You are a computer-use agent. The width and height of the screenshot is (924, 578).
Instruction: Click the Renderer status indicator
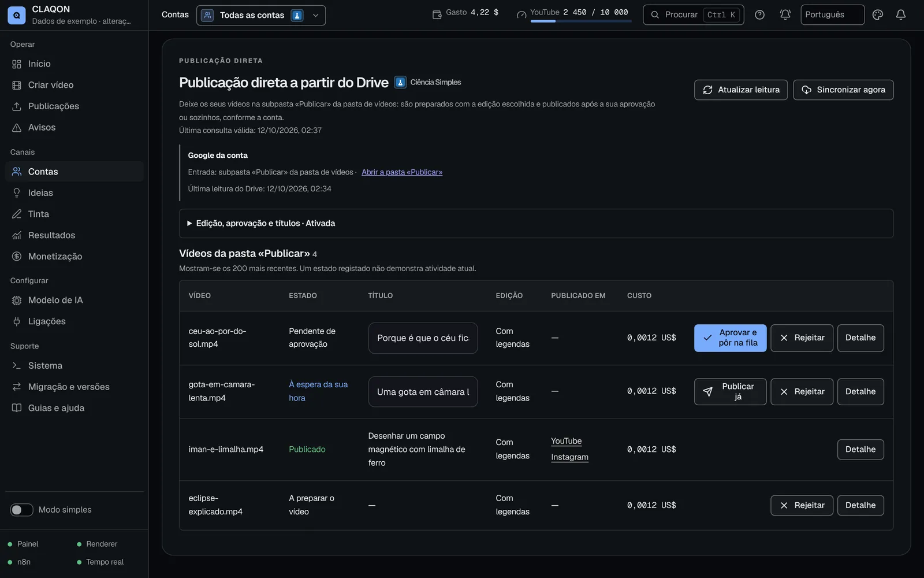click(x=97, y=544)
